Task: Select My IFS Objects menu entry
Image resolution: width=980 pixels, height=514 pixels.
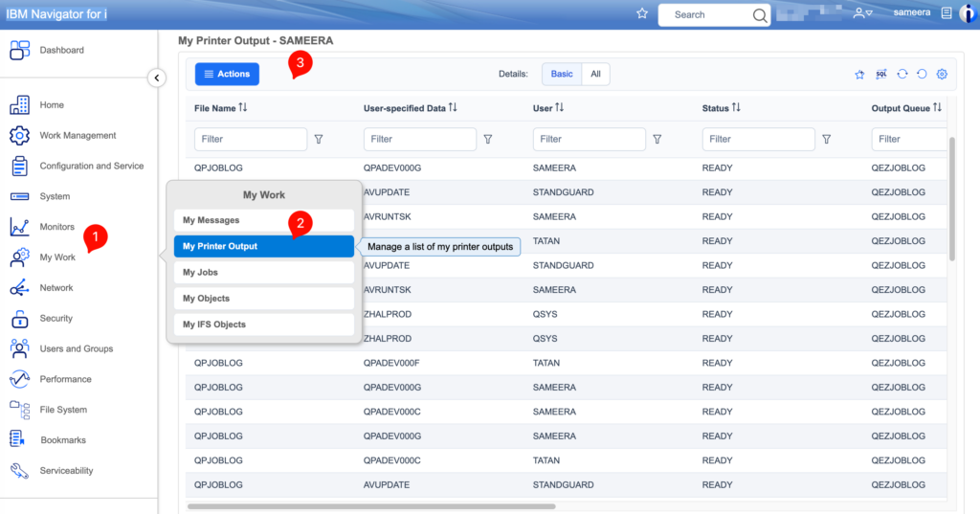Action: pyautogui.click(x=264, y=324)
